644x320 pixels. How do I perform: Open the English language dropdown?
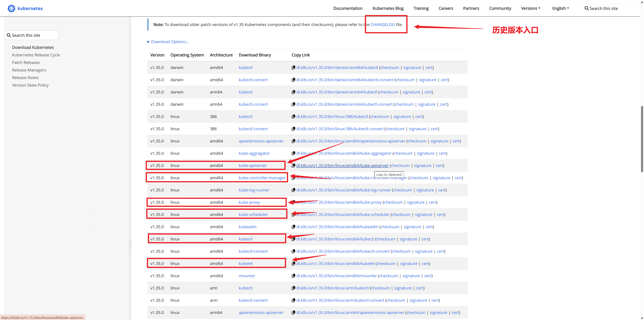[x=560, y=8]
